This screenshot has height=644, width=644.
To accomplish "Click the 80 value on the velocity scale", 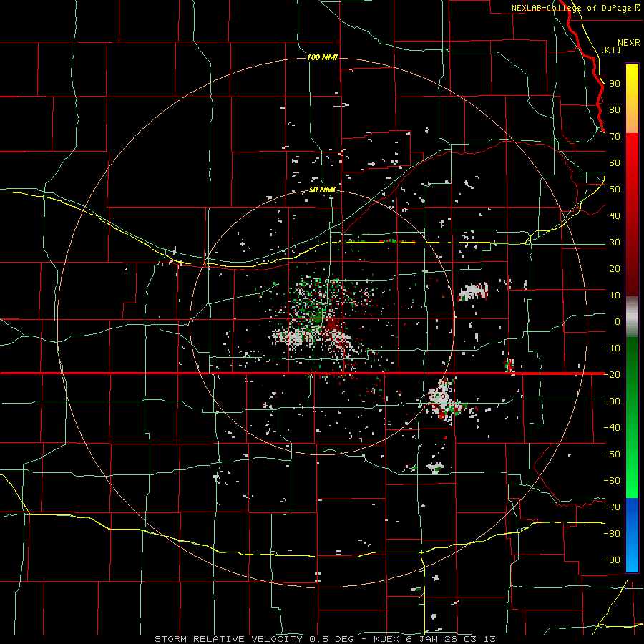I will tap(615, 110).
